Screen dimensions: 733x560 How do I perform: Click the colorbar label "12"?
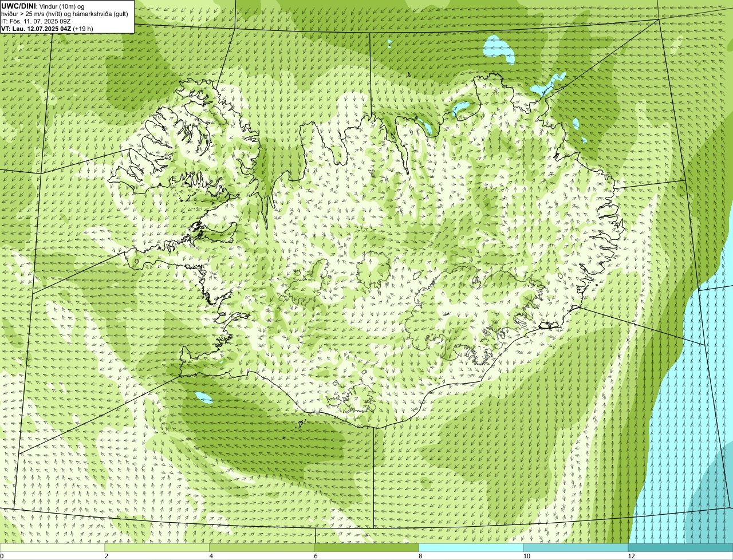point(631,556)
